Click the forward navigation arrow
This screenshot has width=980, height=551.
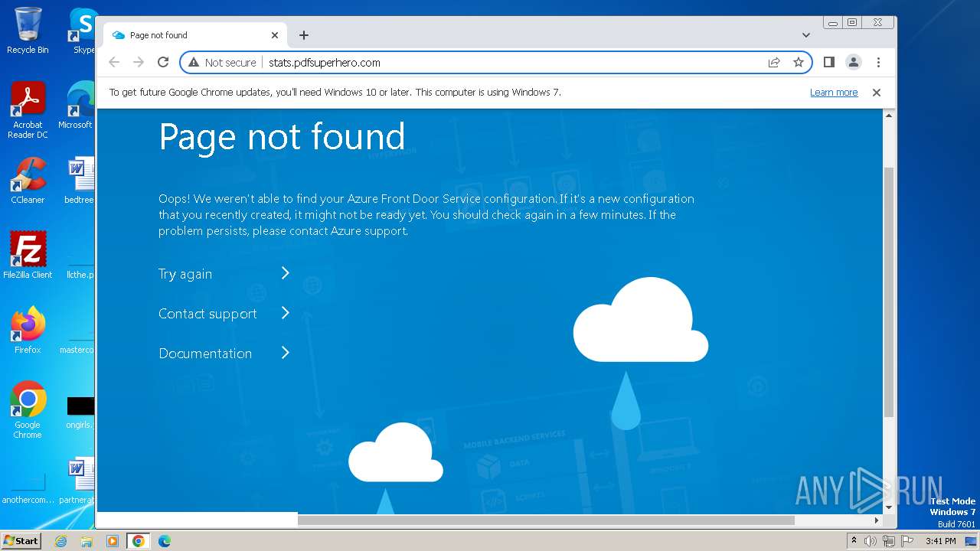pyautogui.click(x=139, y=63)
